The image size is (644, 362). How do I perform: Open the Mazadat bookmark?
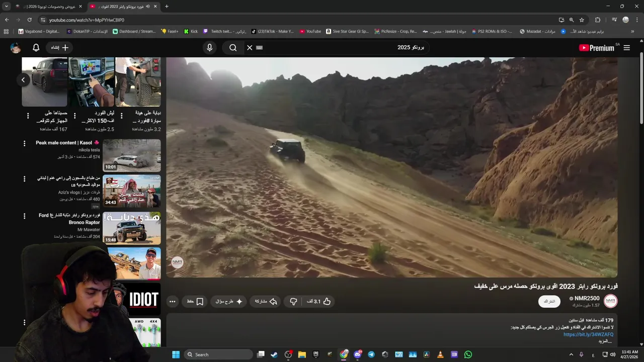coord(537,31)
